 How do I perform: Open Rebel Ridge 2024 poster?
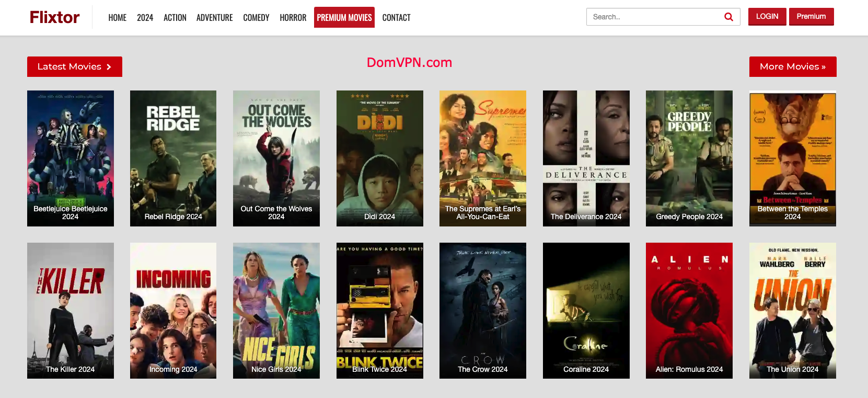(173, 158)
